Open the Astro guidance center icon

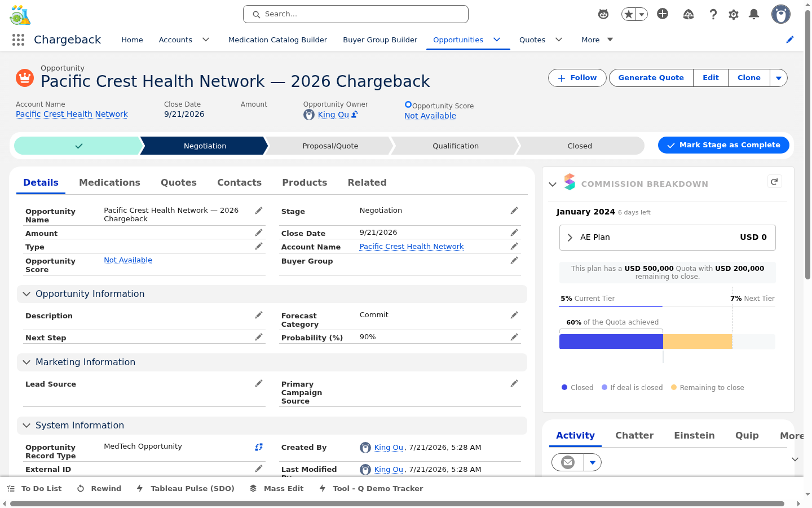[603, 14]
